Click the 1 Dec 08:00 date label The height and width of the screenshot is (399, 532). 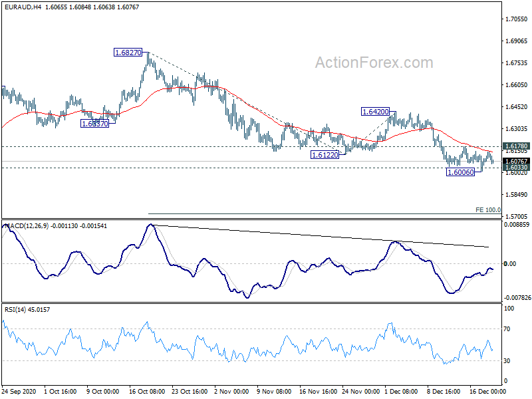pyautogui.click(x=402, y=391)
